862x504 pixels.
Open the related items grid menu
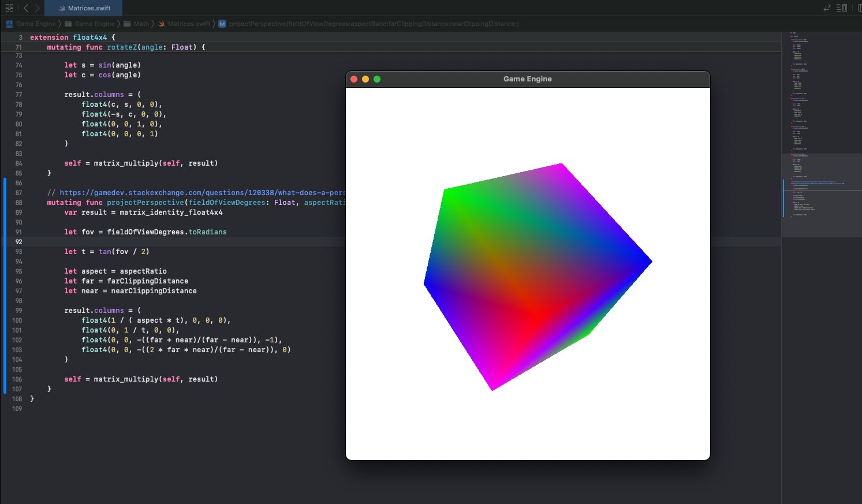tap(9, 8)
